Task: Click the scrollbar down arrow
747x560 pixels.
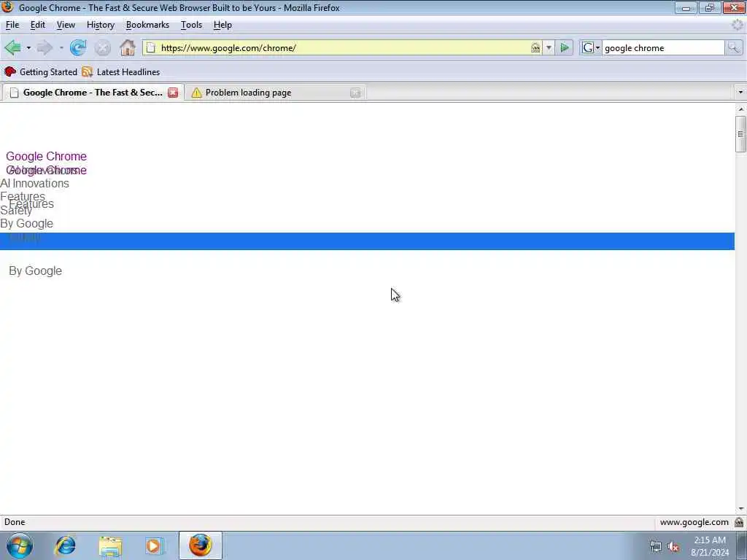Action: (740, 509)
